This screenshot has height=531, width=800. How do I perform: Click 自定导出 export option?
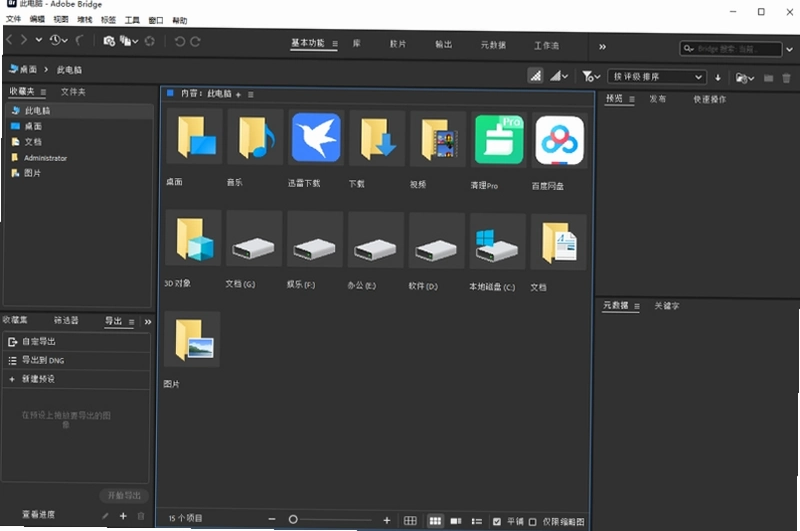coord(77,341)
